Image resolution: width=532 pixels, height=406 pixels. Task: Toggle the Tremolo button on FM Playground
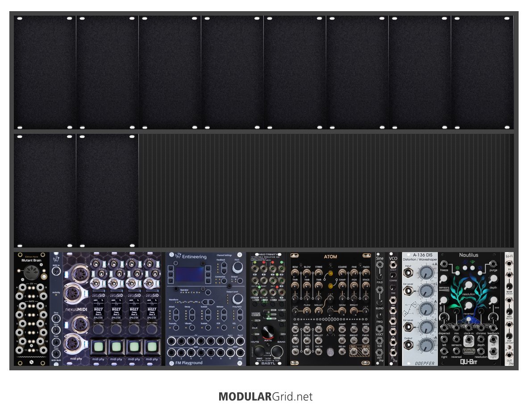pos(176,327)
